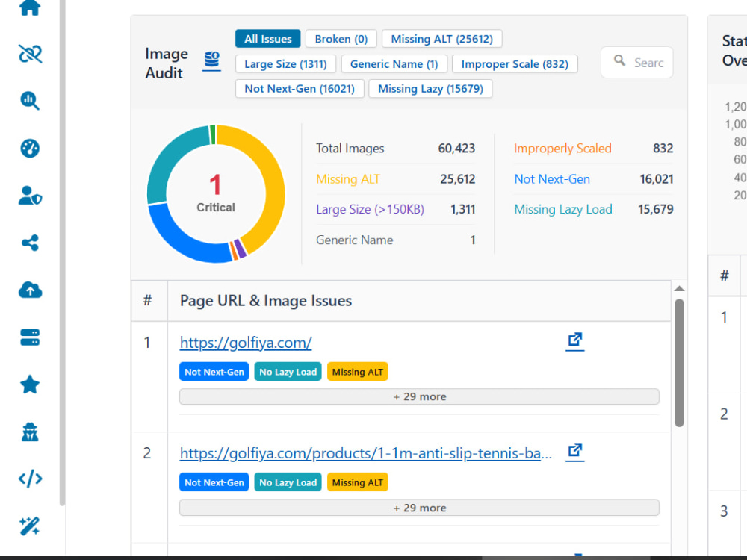The width and height of the screenshot is (747, 560).
Task: Open the 1-1m-anti-slip-tennis product link
Action: [x=366, y=453]
